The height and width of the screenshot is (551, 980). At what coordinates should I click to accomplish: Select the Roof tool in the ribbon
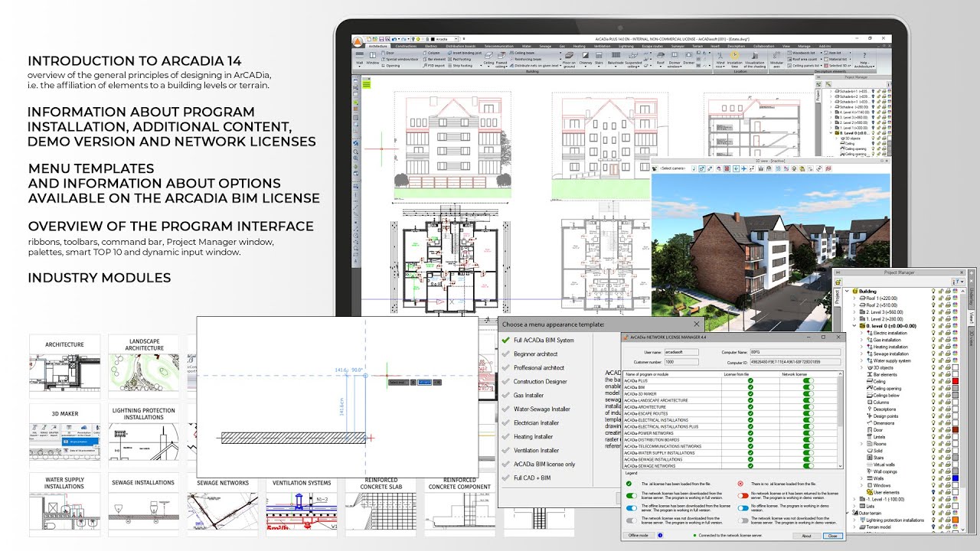tap(661, 60)
